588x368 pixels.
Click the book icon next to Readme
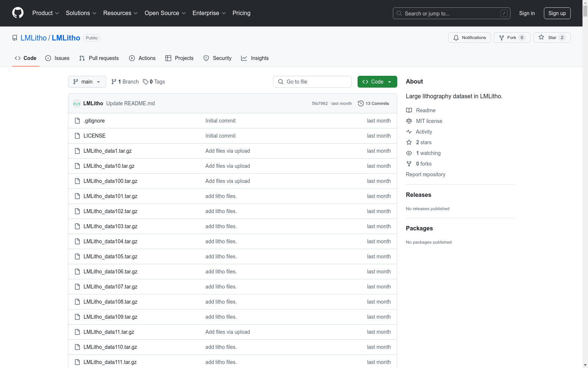(x=409, y=110)
